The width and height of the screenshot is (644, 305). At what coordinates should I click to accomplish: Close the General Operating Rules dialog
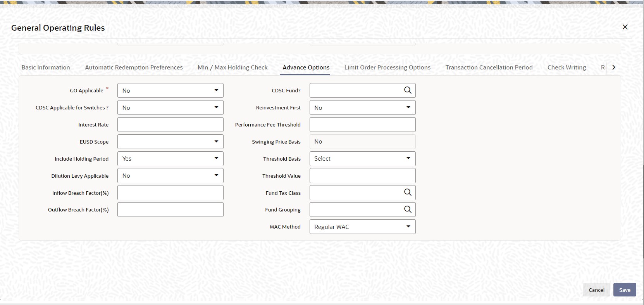click(625, 27)
